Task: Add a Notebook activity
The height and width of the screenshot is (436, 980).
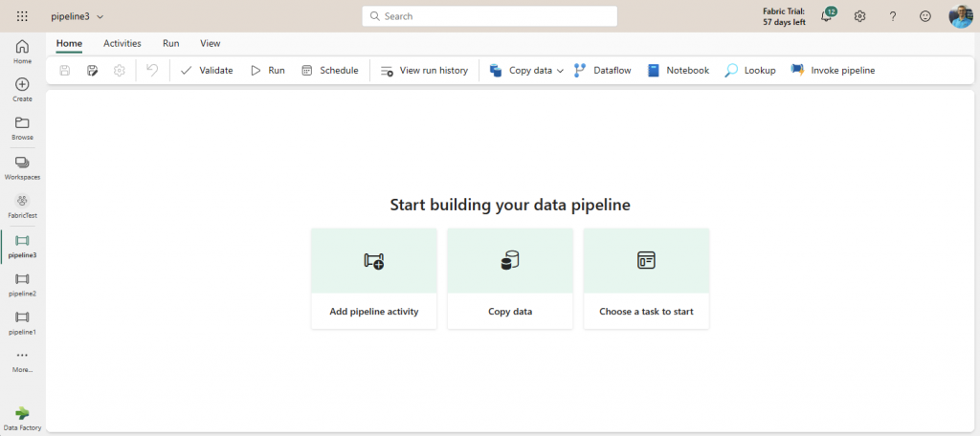Action: pyautogui.click(x=678, y=71)
